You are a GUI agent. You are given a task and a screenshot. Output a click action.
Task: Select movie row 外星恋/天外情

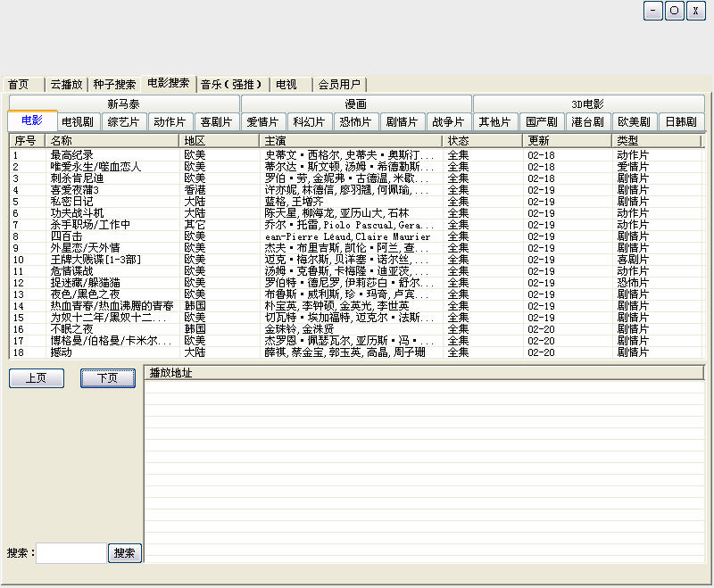(356, 248)
